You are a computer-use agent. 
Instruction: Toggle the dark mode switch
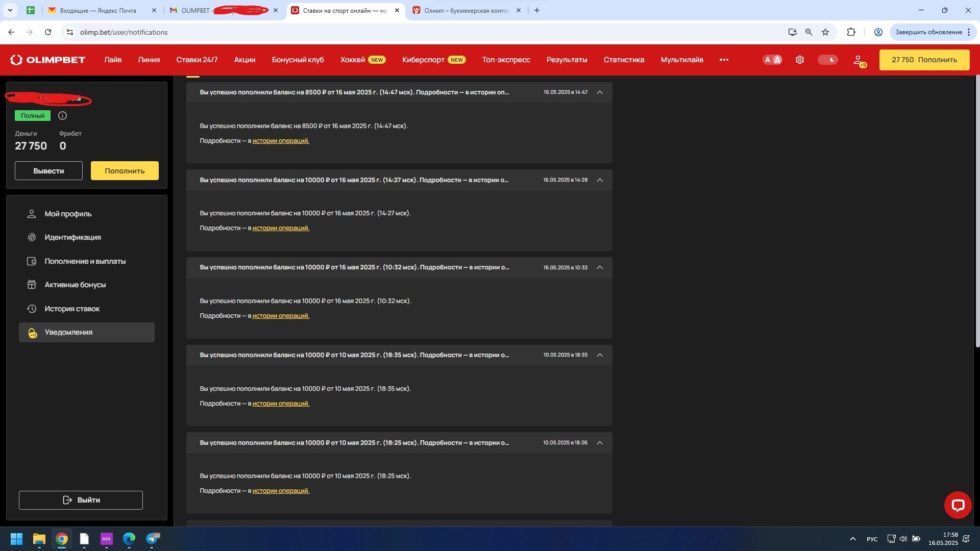[827, 60]
